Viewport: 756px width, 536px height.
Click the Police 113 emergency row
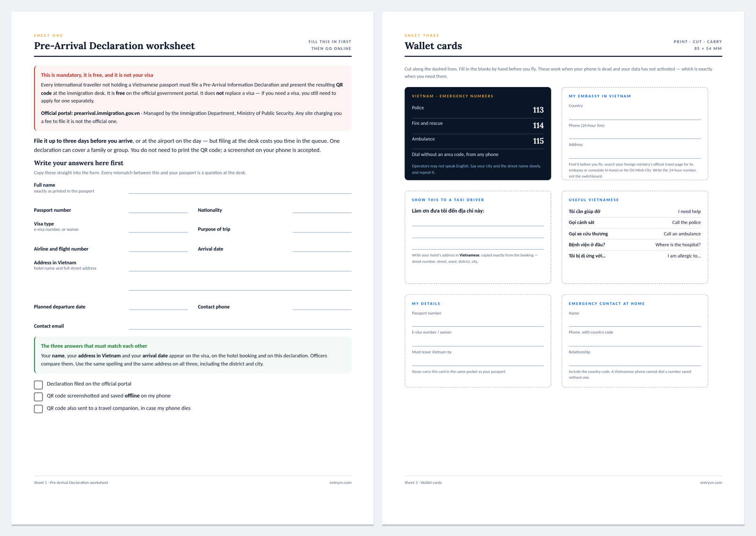point(478,110)
